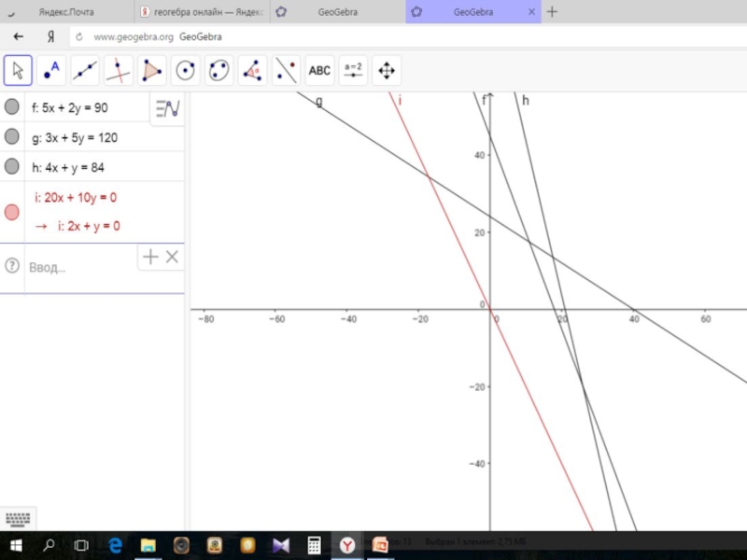Open the algebra view style bar toggle
This screenshot has width=747, height=560.
pos(168,108)
